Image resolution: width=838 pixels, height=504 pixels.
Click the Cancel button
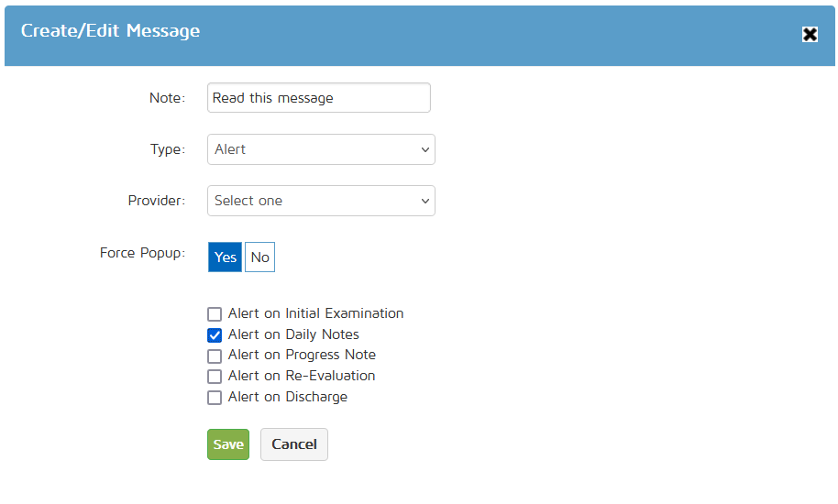[293, 444]
